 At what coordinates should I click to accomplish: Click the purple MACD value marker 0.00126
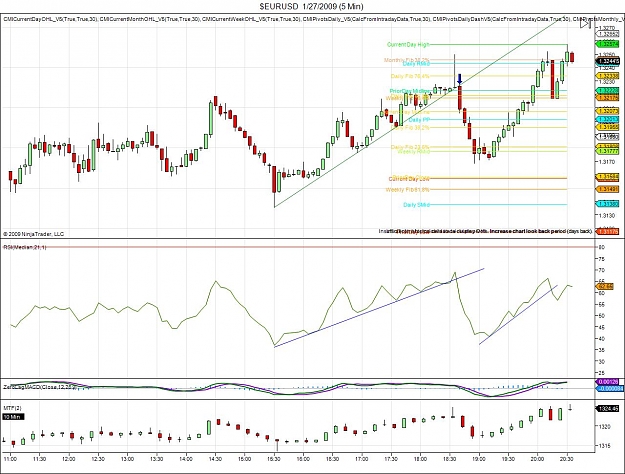point(607,382)
